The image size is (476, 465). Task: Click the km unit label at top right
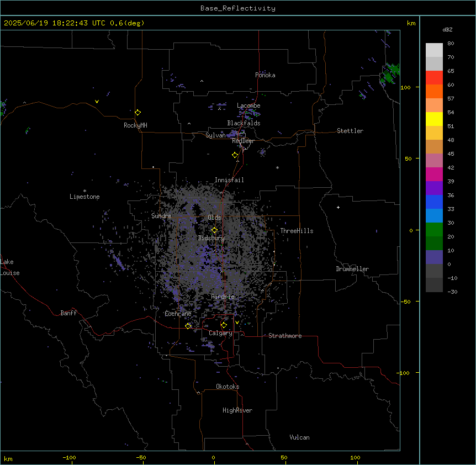tap(411, 23)
